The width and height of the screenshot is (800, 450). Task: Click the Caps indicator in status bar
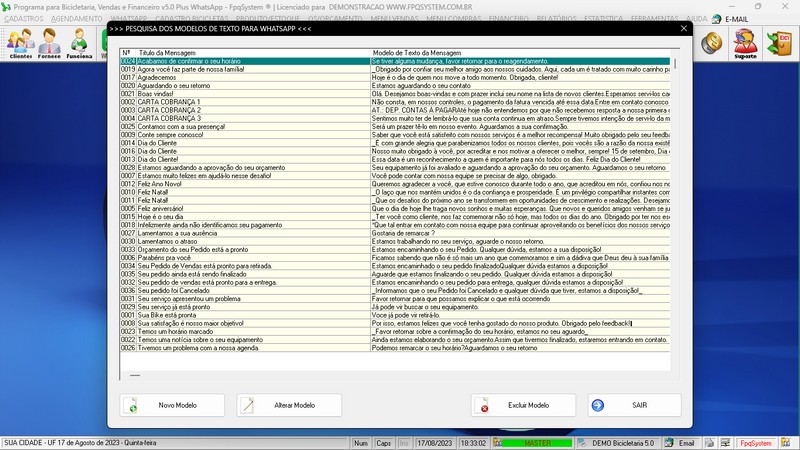coord(383,443)
